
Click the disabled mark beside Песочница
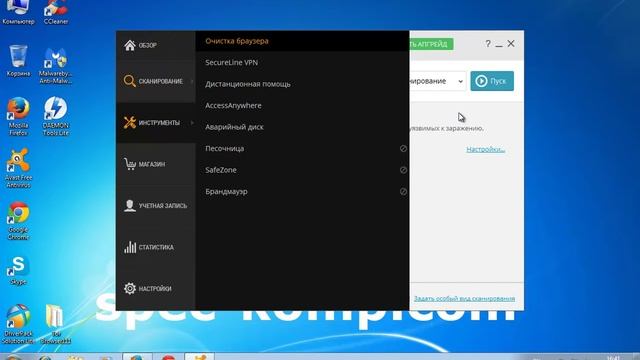403,149
